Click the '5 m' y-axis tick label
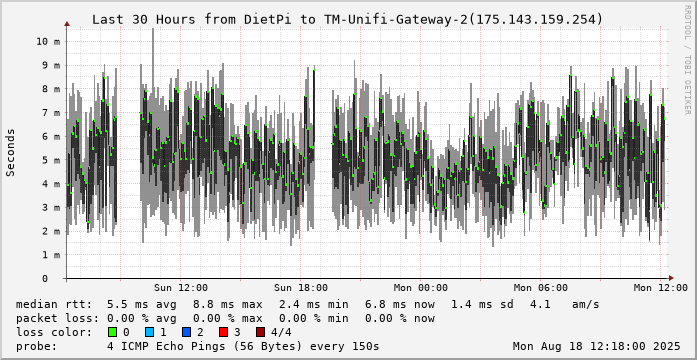Viewport: 697px width, 360px height. [51, 160]
